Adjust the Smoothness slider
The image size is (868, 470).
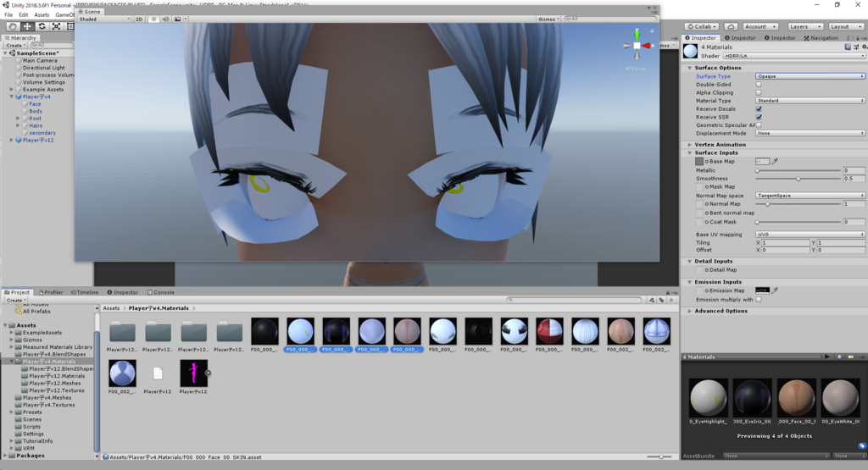(798, 179)
